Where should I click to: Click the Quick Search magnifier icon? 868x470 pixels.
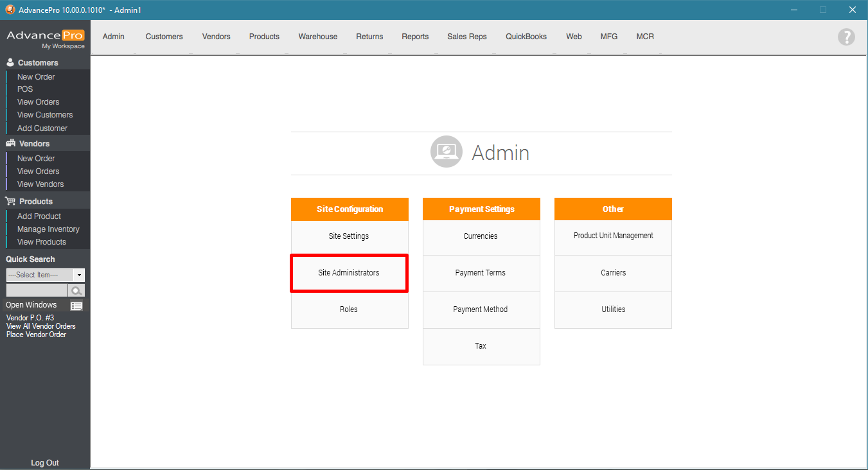coord(76,291)
